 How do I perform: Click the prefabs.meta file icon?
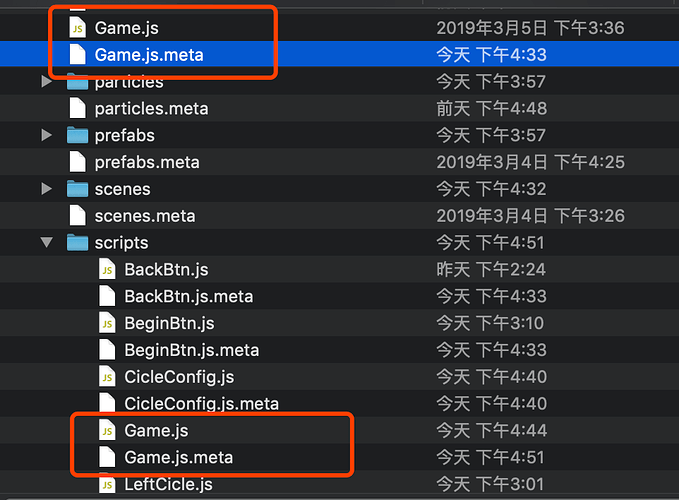(x=77, y=162)
